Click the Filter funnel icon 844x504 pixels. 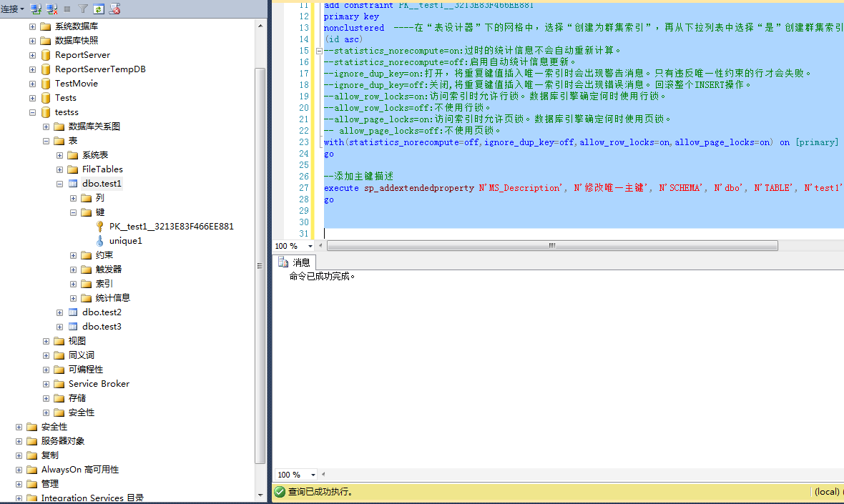83,9
